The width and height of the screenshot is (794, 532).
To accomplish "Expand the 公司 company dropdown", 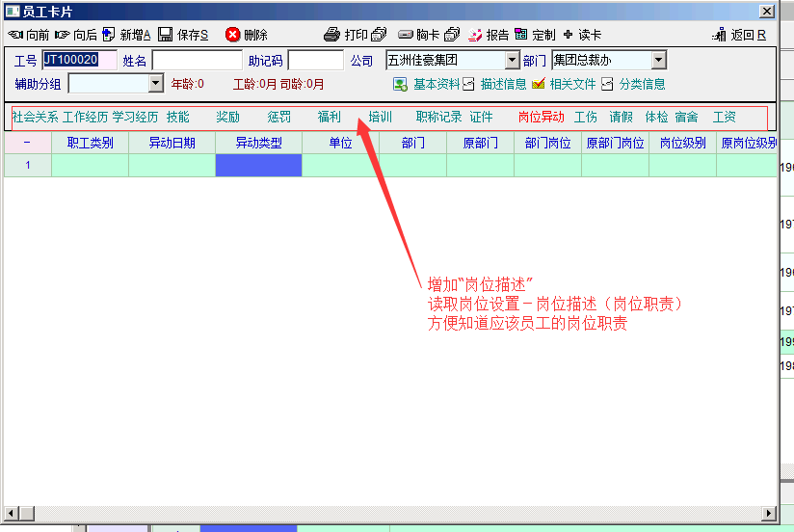I will (511, 61).
